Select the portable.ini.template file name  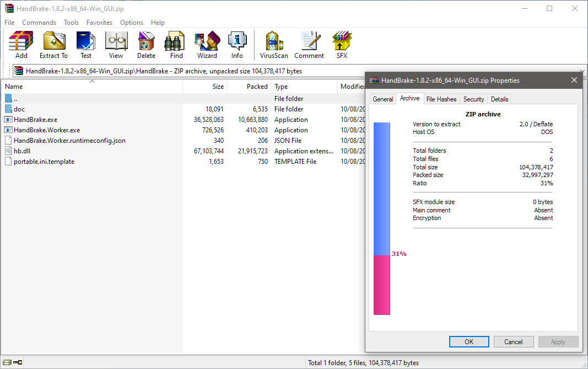[x=44, y=162]
